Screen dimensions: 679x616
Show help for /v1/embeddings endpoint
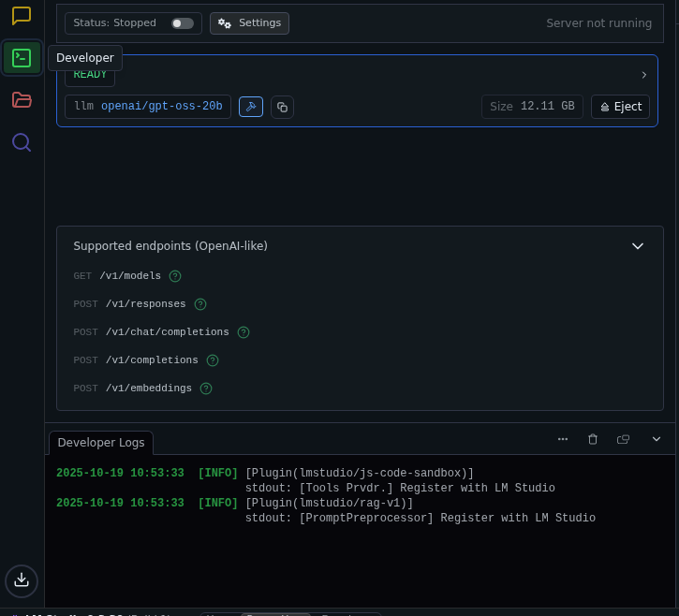tap(206, 389)
